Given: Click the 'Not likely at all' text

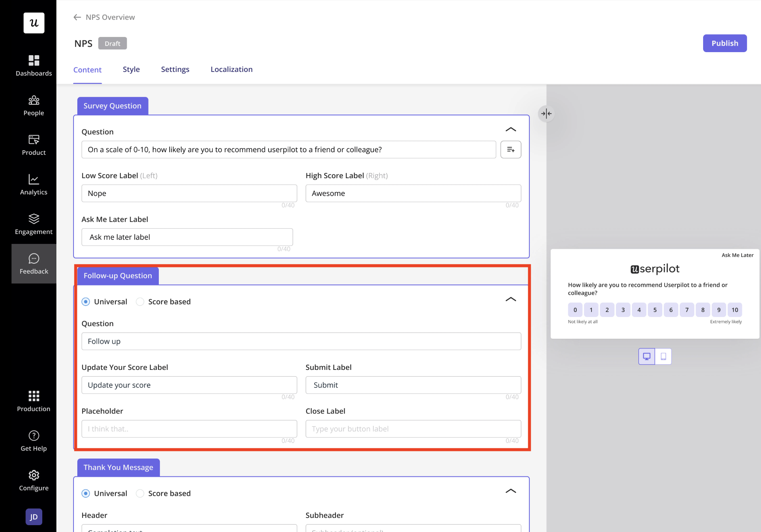Looking at the screenshot, I should [x=583, y=322].
